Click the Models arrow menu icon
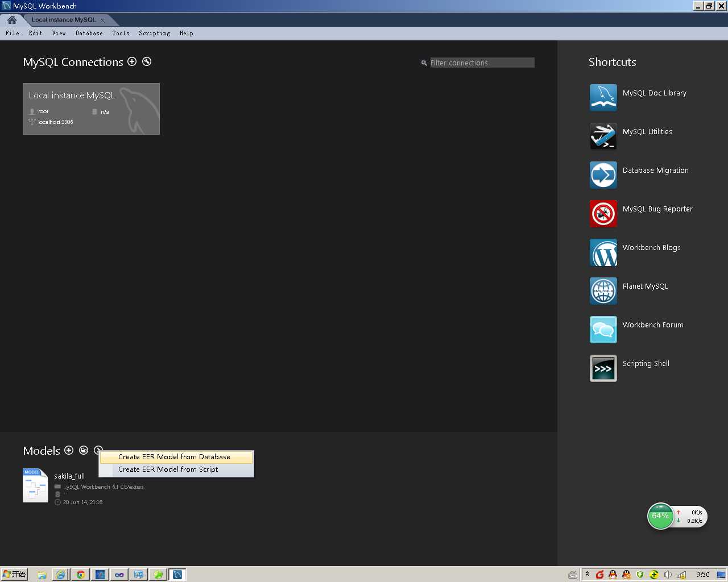The image size is (728, 582). tap(98, 450)
